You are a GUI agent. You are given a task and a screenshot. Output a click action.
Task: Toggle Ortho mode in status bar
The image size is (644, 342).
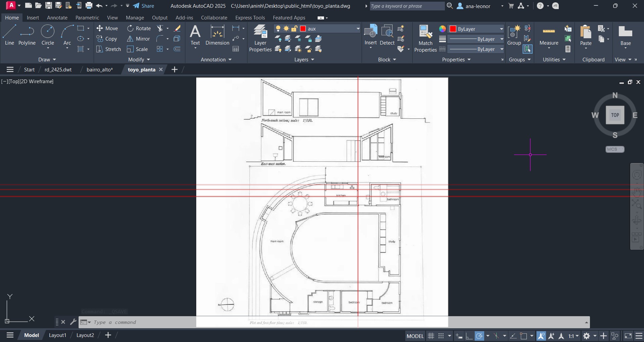[469, 336]
